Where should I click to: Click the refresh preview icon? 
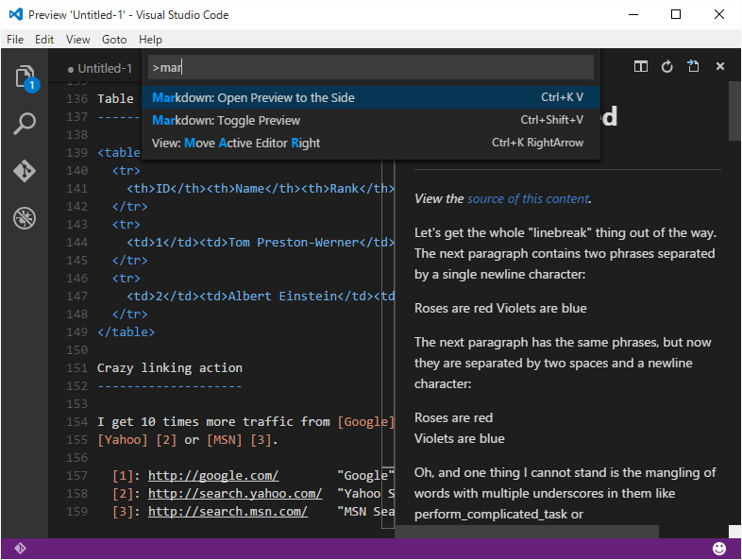(x=666, y=67)
